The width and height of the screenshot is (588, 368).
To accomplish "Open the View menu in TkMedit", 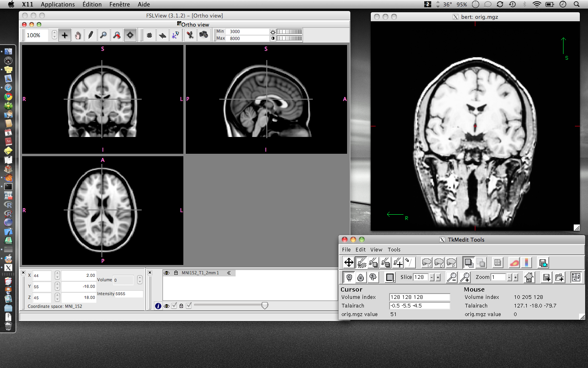I will [376, 249].
